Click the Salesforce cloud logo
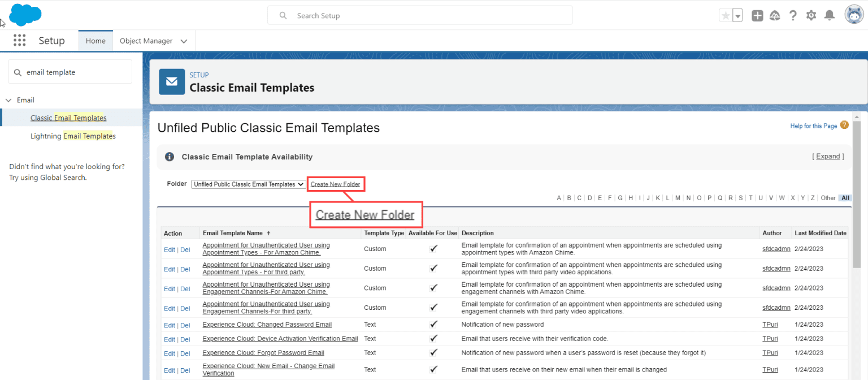This screenshot has width=868, height=380. pos(25,14)
